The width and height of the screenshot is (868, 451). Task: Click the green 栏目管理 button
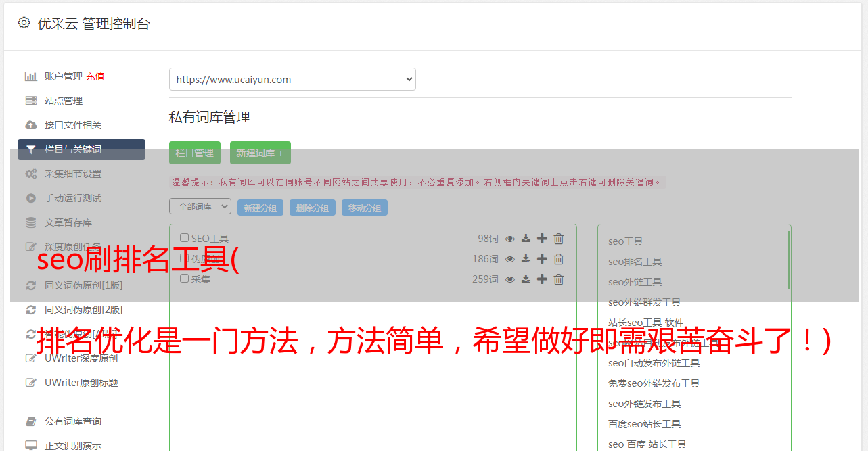click(195, 153)
